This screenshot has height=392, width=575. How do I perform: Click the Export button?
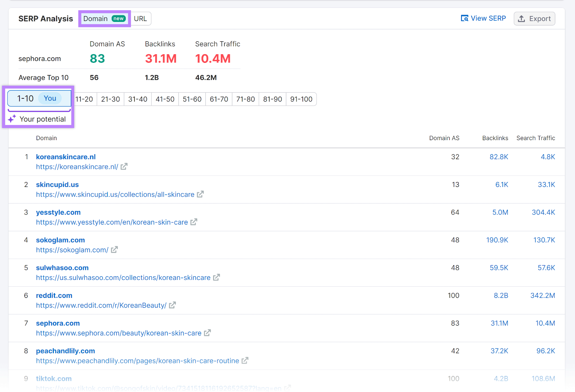tap(534, 19)
